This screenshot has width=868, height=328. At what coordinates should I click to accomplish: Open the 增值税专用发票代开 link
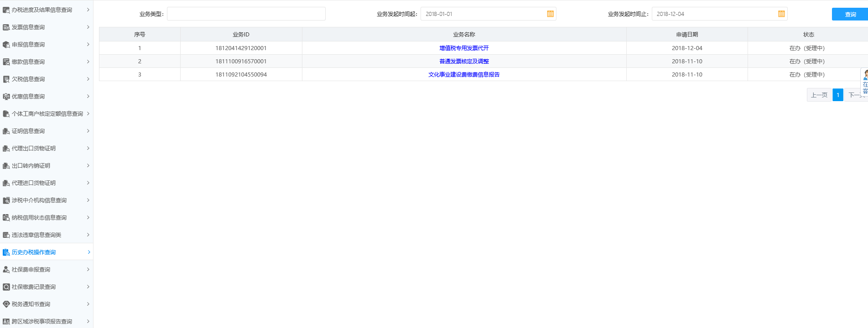tap(464, 48)
